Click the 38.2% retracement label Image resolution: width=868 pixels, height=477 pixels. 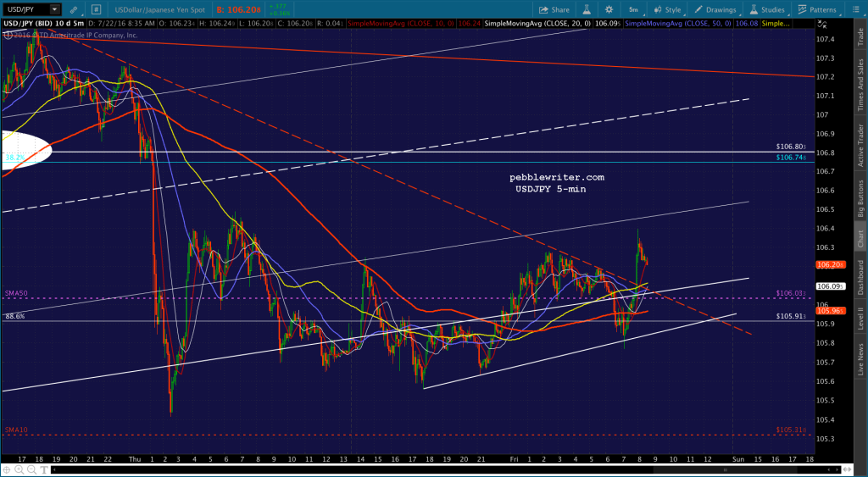tap(15, 158)
